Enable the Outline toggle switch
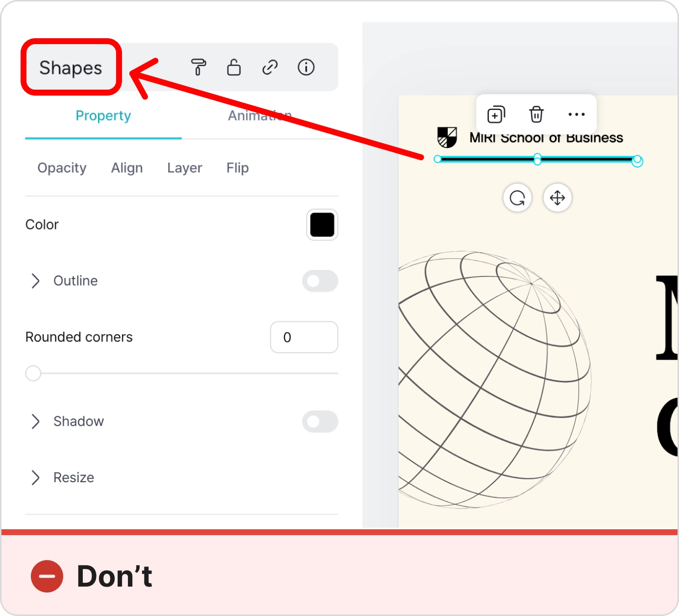This screenshot has height=616, width=679. pos(320,281)
